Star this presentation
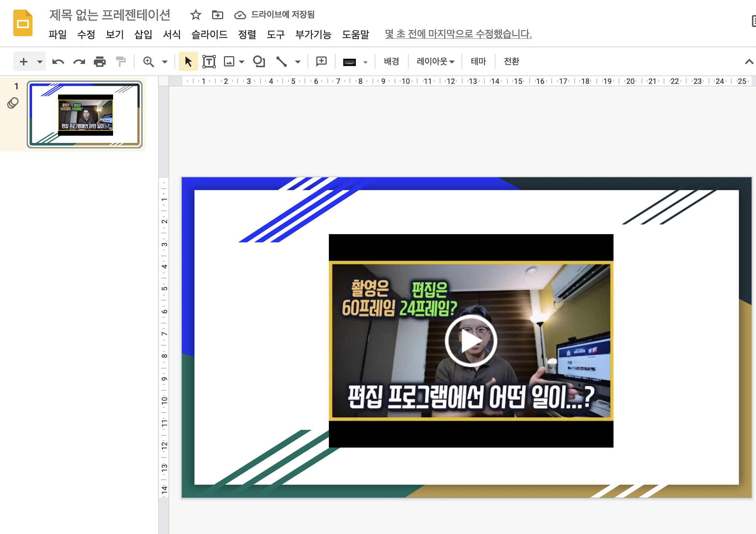Screen dimensions: 756x534 (195, 15)
